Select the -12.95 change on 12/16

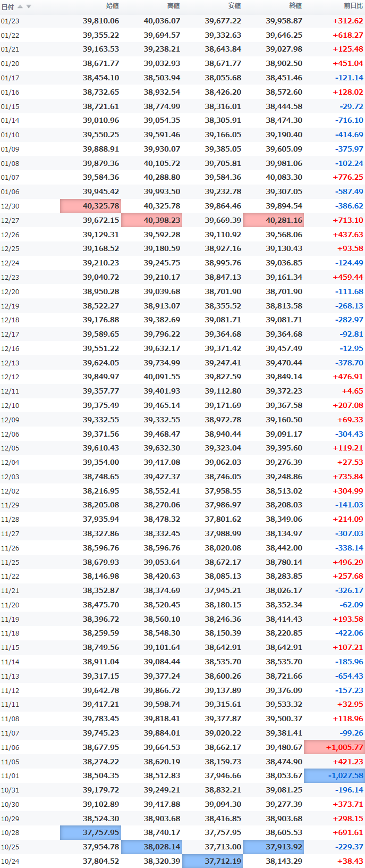coord(351,348)
